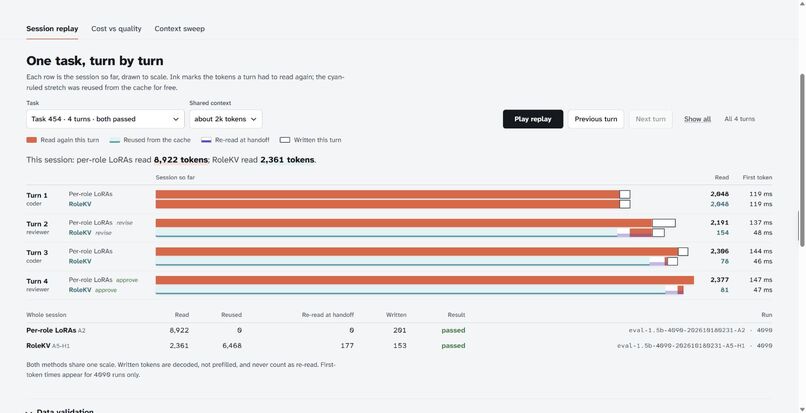Click the Turn 4 read value 2,377
Screen dimensions: 806x413
point(719,280)
